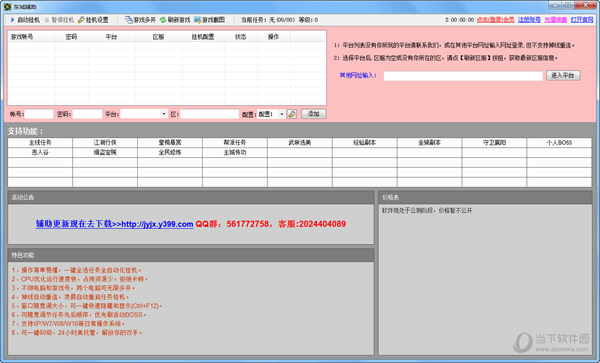Click 刷新游戏 refresh game item

[x=175, y=20]
